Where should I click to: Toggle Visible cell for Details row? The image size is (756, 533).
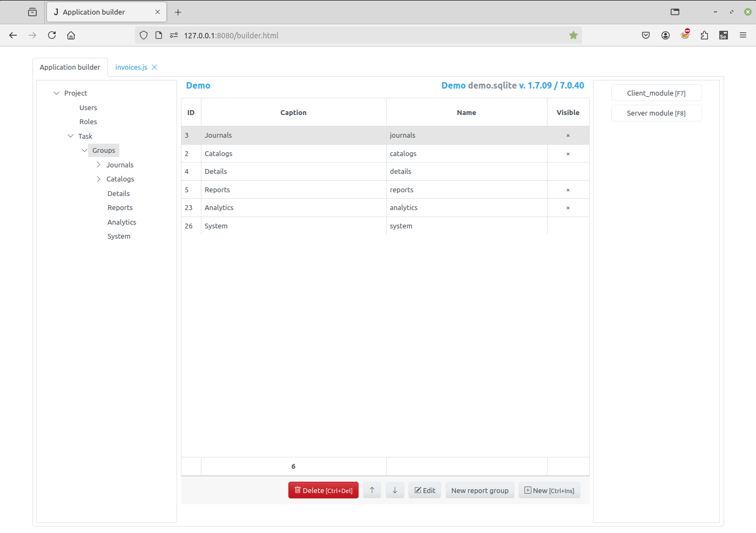coord(568,172)
